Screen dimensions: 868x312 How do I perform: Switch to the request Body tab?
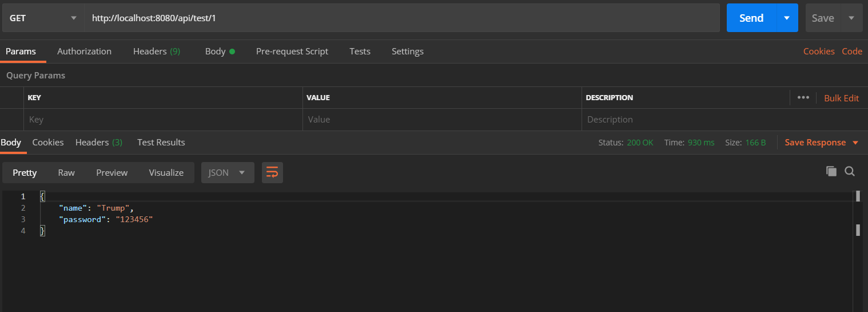pos(220,51)
